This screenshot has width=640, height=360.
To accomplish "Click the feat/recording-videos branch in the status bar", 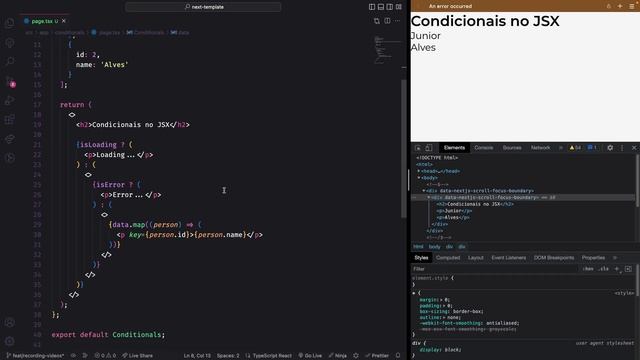I will point(35,356).
